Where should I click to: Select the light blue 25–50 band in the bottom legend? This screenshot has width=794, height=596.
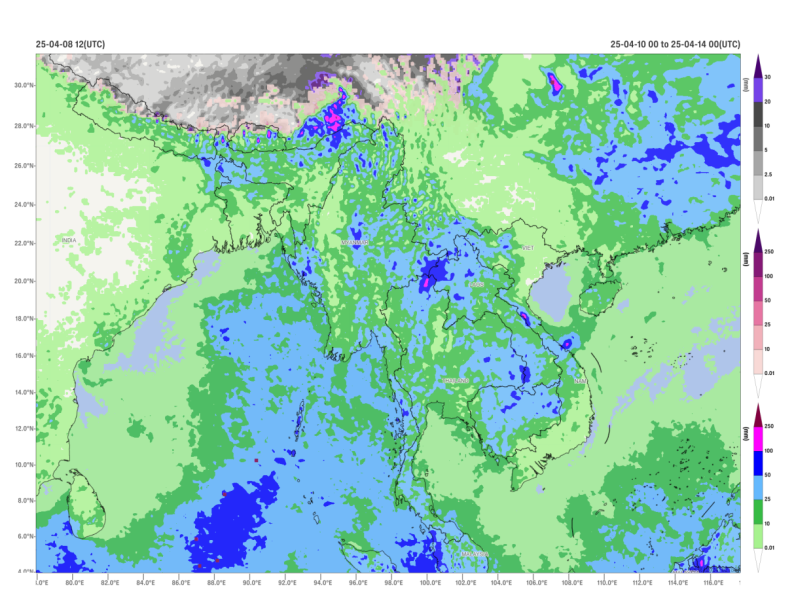(x=758, y=488)
